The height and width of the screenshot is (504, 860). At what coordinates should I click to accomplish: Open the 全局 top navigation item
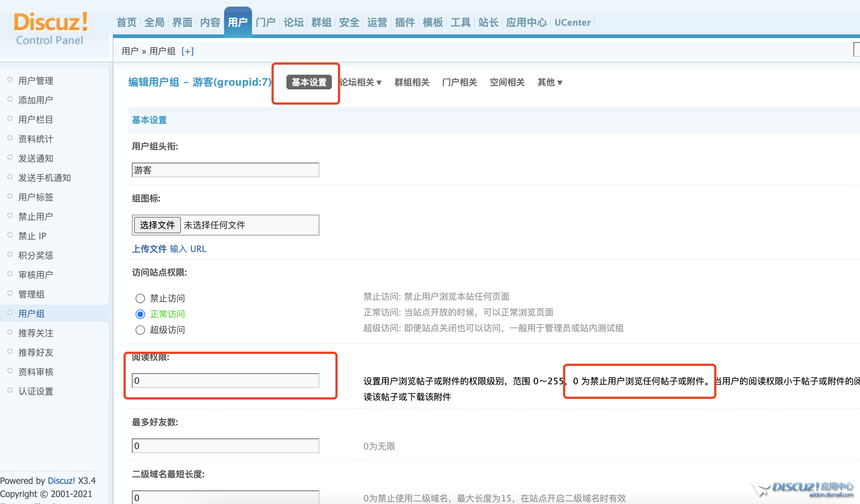pyautogui.click(x=154, y=23)
